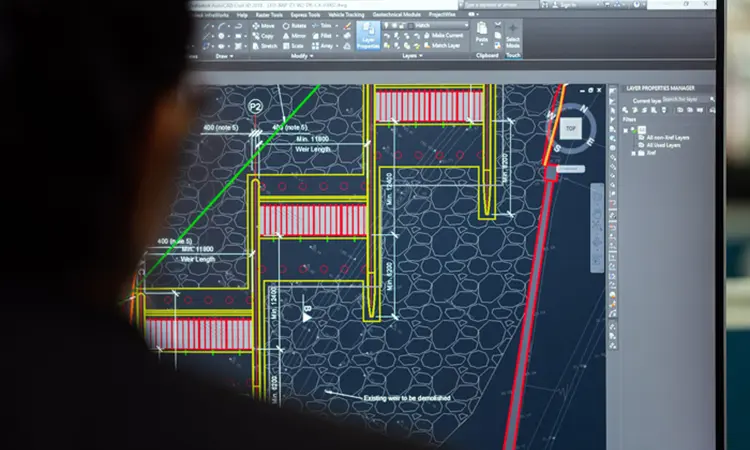Choose the Mirror tool
The image size is (750, 450).
(297, 36)
